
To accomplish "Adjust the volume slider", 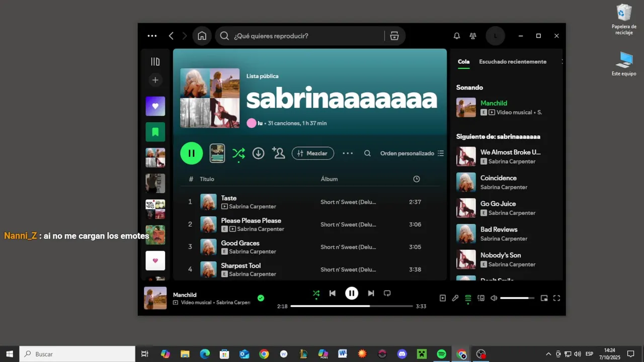I will click(x=517, y=298).
